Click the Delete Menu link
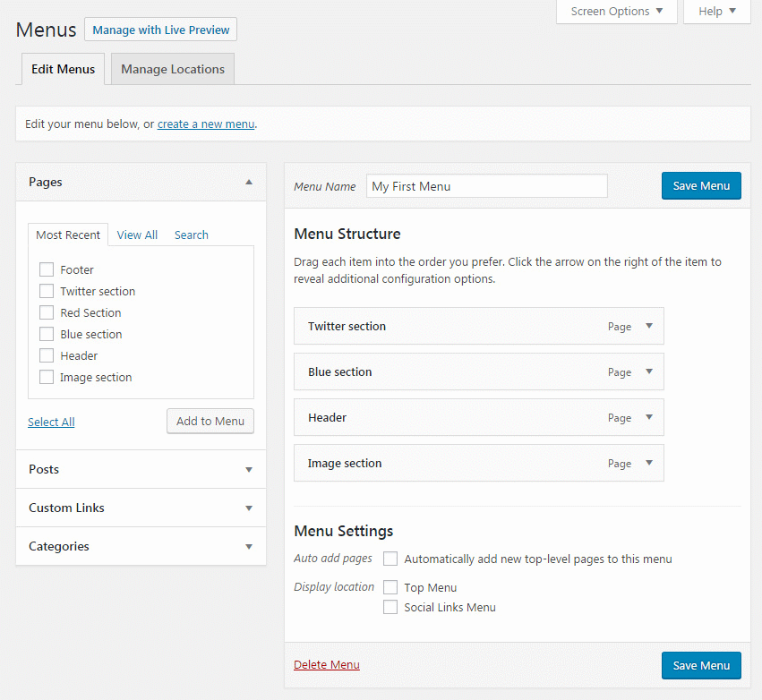Image resolution: width=762 pixels, height=700 pixels. (x=326, y=665)
